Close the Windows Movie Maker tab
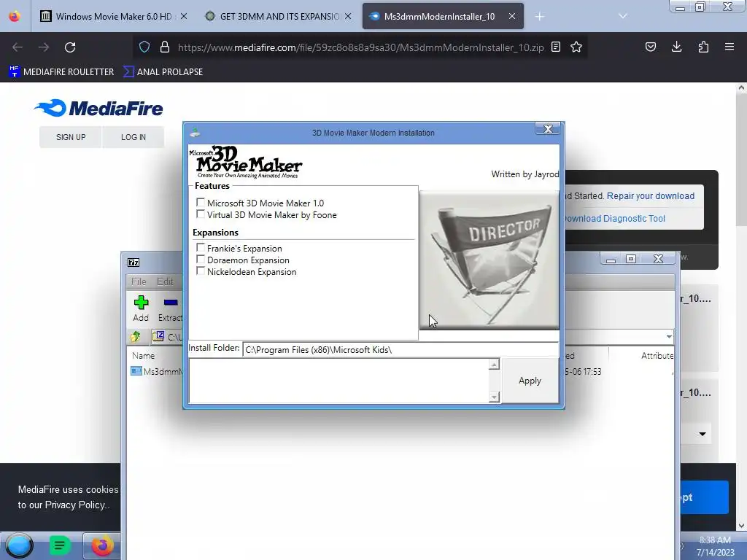This screenshot has width=747, height=560. point(183,16)
